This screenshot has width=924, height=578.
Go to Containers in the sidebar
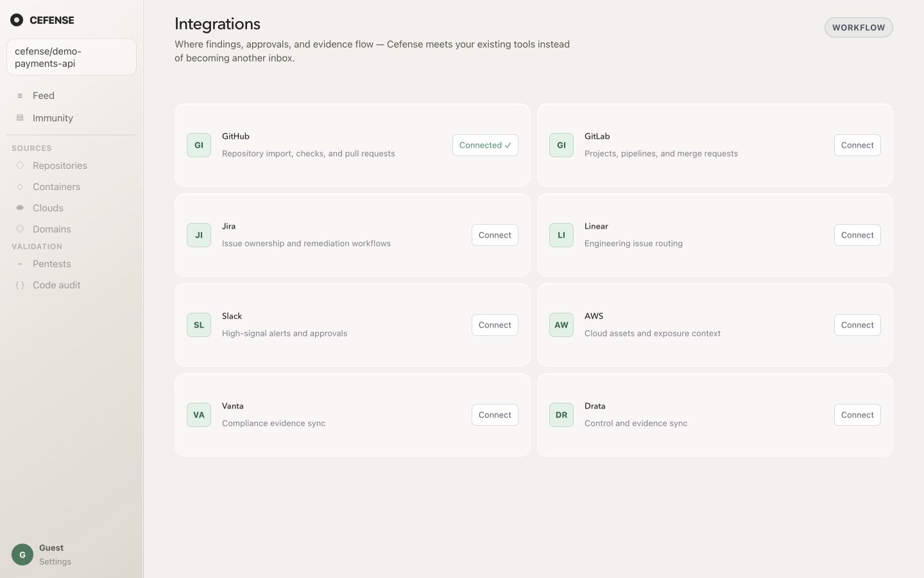(x=56, y=187)
